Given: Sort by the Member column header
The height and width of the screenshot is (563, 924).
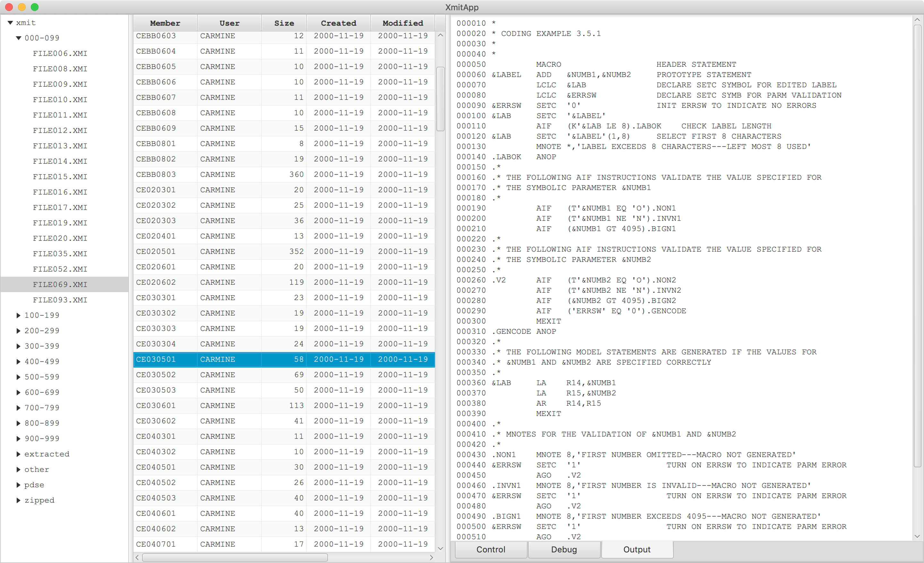Looking at the screenshot, I should 165,23.
